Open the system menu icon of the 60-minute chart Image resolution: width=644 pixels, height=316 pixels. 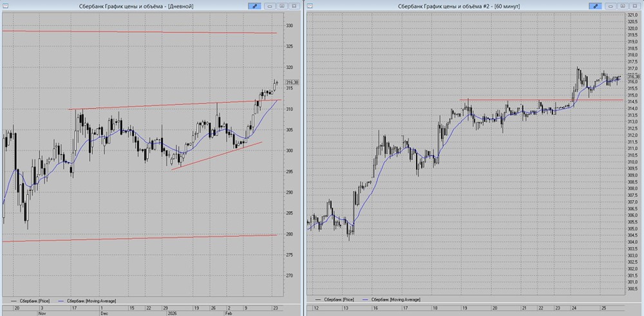click(310, 6)
